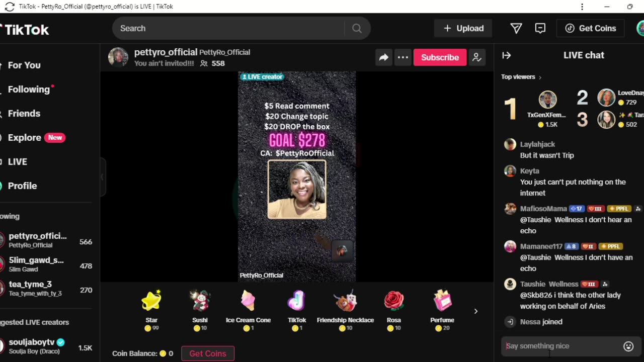Click MafiosoMama's chat avatar
The height and width of the screenshot is (362, 644).
pos(510,209)
